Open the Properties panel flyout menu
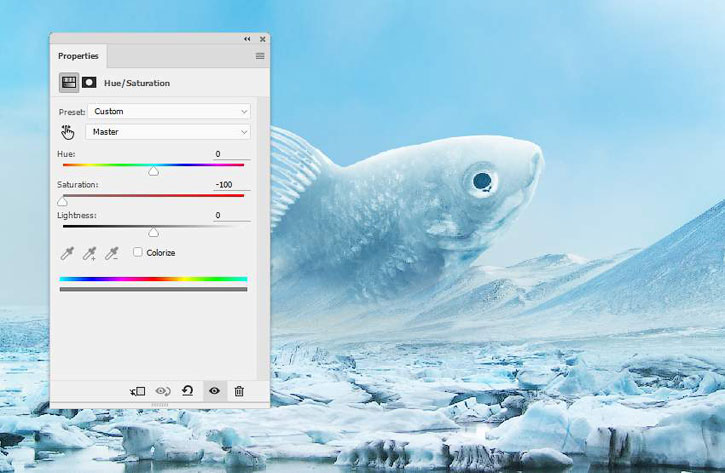 tap(260, 56)
